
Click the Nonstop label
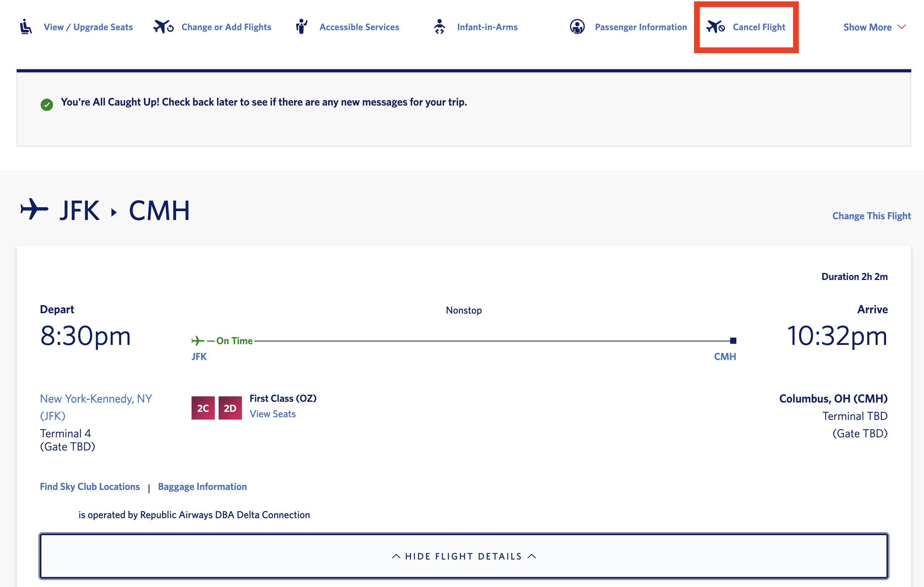click(464, 310)
